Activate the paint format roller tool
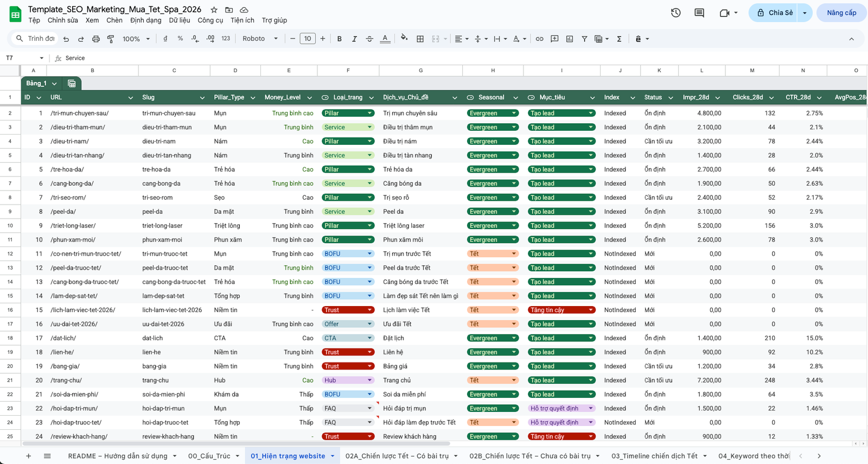The image size is (868, 464). (111, 39)
